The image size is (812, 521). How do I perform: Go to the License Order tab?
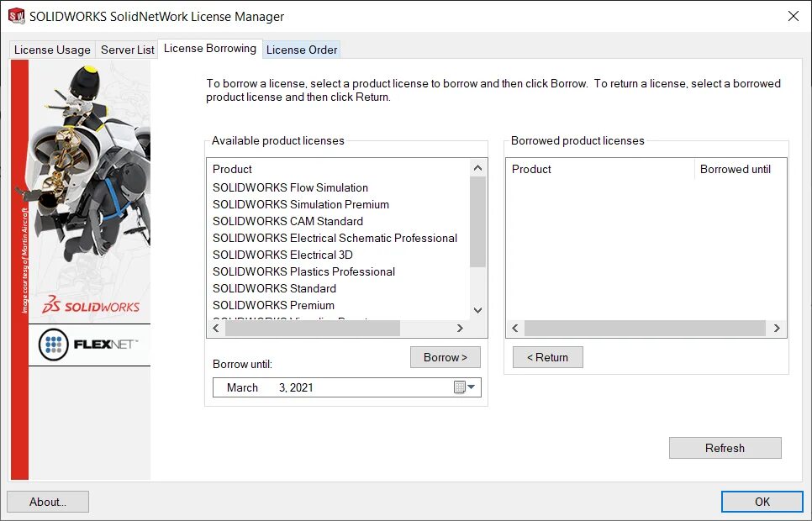tap(302, 50)
